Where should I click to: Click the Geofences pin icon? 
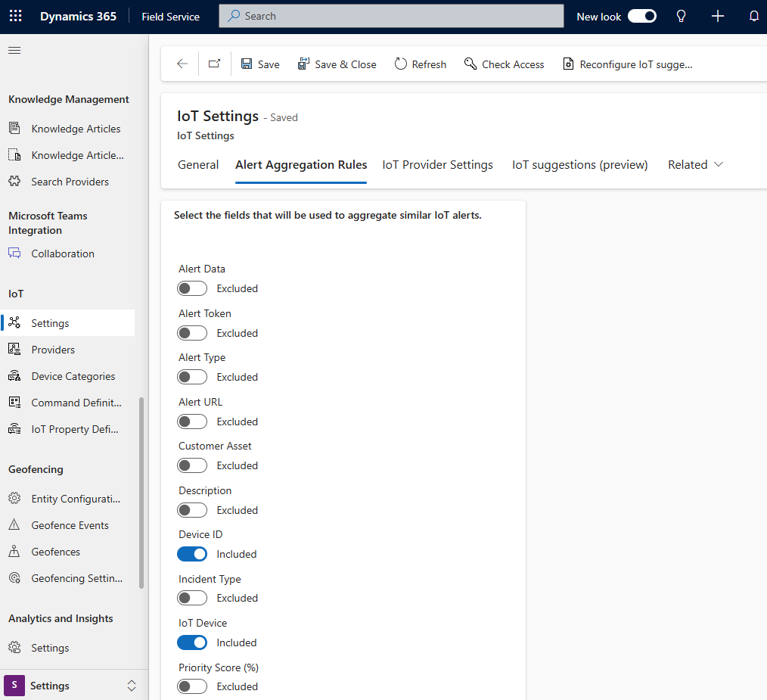coord(14,551)
